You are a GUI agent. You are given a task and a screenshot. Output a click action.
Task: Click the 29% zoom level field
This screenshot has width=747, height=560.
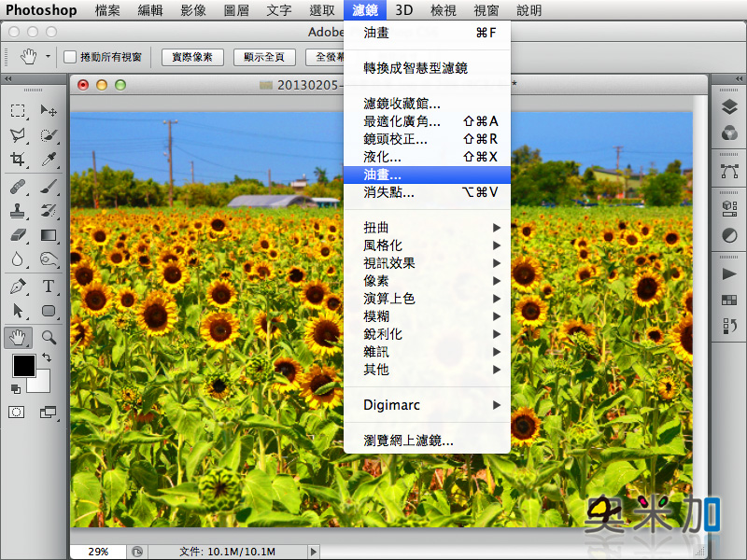(98, 552)
